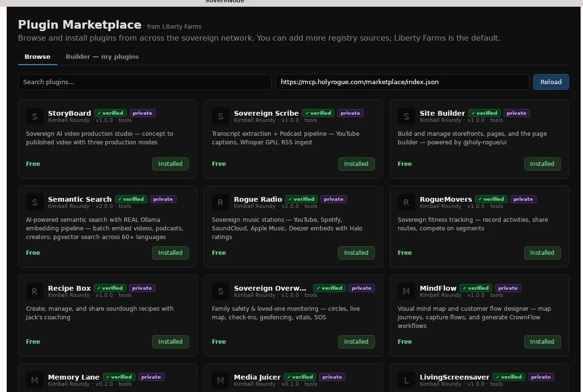
Task: Click the Sovereign Scribe plugin title
Action: pos(266,113)
